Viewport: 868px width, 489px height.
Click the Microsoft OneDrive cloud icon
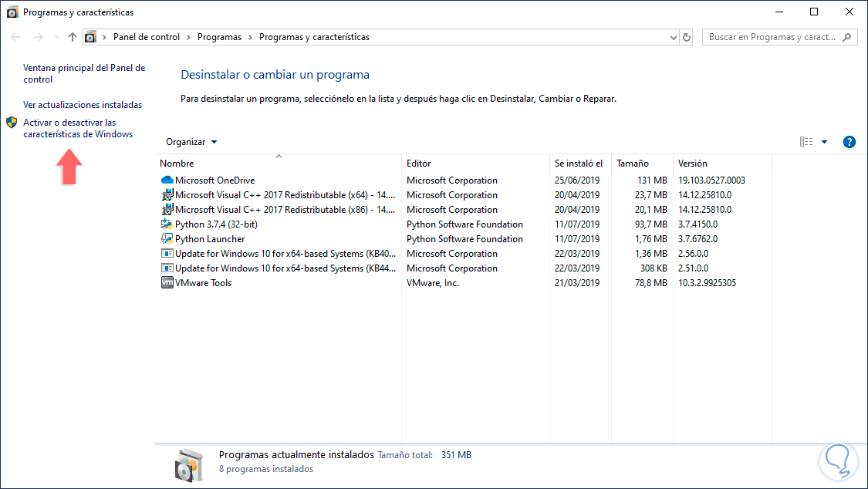click(x=167, y=180)
